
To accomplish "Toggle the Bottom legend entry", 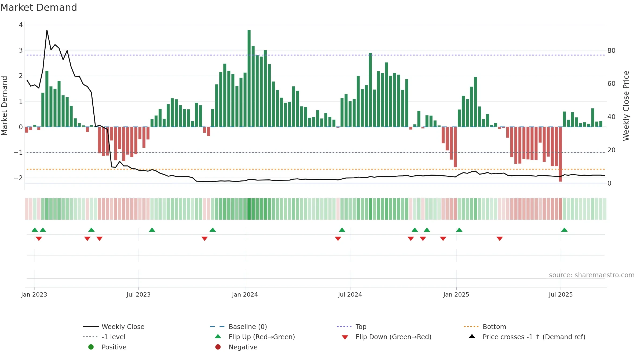I will [485, 327].
